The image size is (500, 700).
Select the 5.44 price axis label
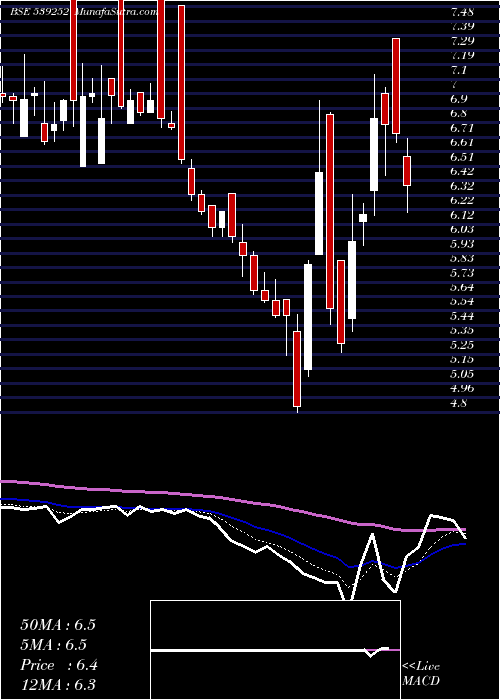point(462,317)
